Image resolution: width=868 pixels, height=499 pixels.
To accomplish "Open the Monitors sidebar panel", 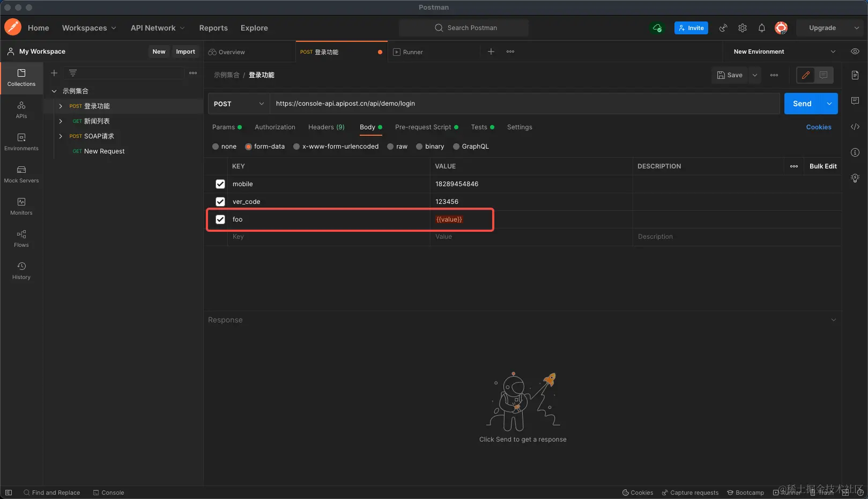I will tap(21, 207).
